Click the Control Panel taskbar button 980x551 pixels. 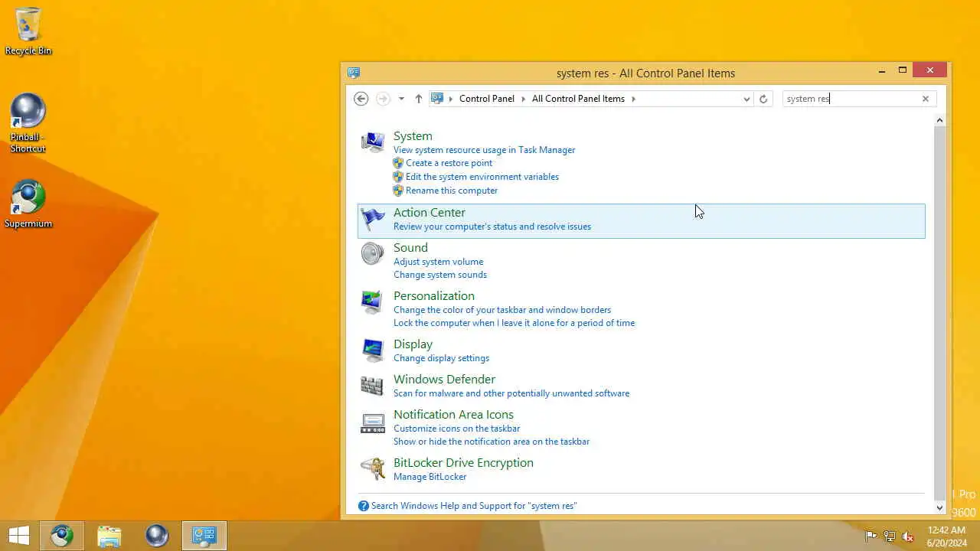(x=204, y=536)
